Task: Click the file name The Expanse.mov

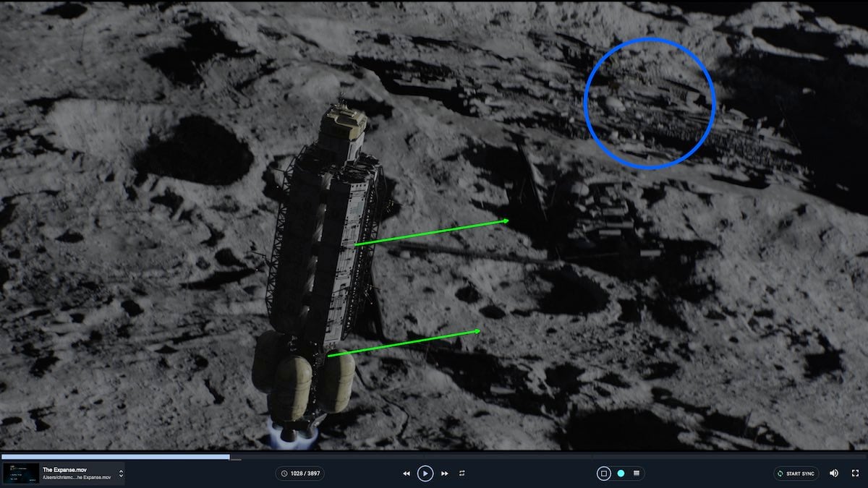Action: [65, 470]
